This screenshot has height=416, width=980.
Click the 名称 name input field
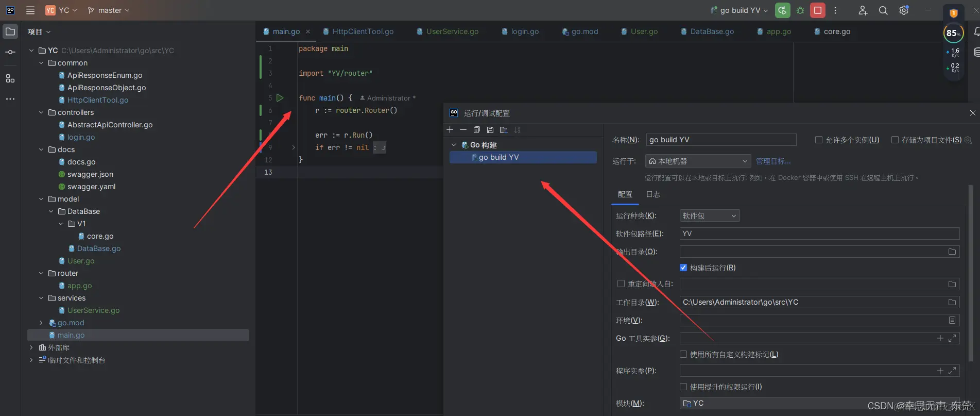[721, 140]
